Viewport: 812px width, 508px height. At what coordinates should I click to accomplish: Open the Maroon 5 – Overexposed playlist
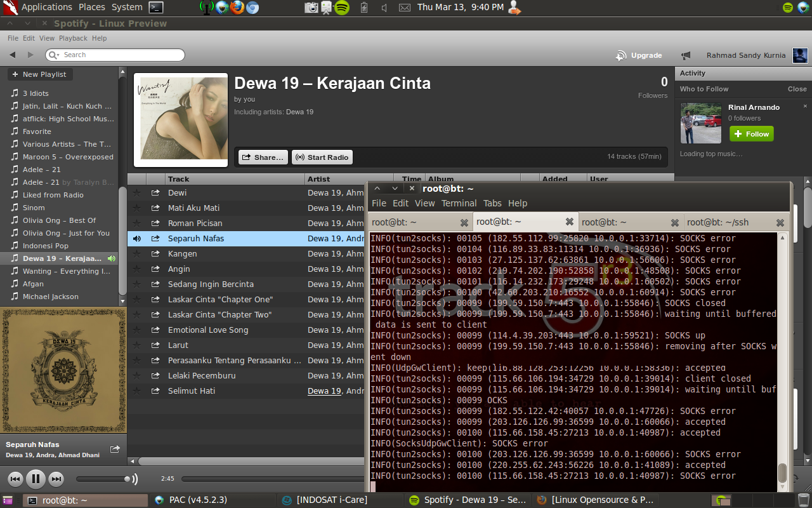(68, 157)
